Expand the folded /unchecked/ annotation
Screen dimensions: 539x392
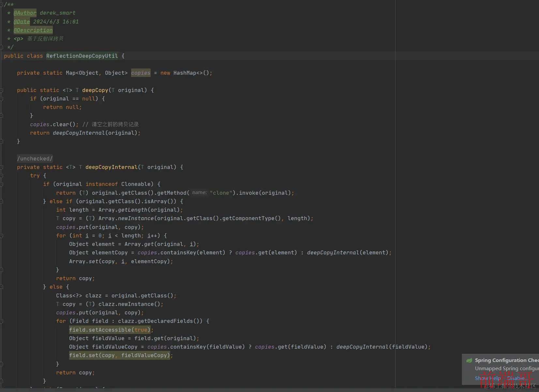pos(35,158)
